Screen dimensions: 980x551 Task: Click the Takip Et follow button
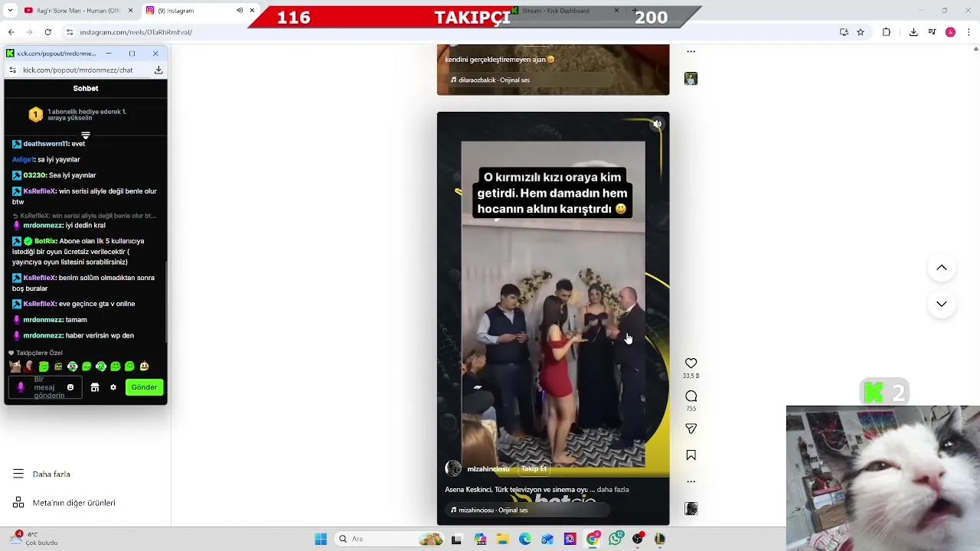coord(534,468)
